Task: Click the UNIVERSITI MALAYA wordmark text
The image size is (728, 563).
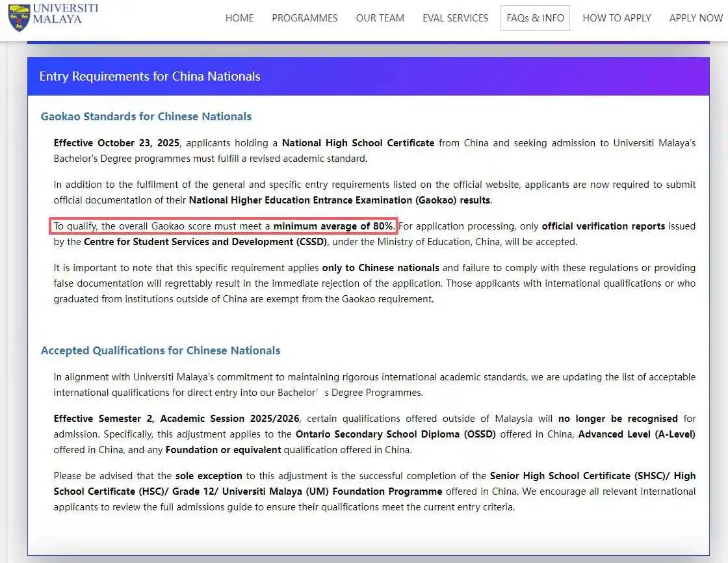Action: point(65,14)
